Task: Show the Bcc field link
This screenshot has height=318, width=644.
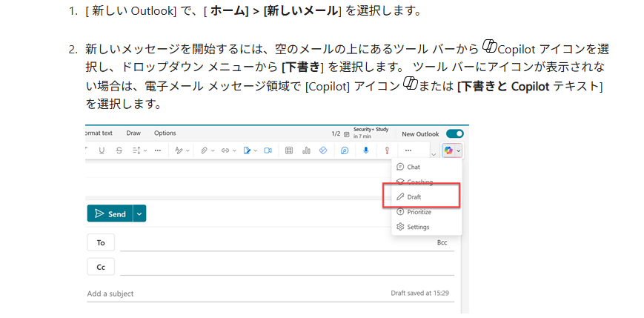Action: pyautogui.click(x=442, y=243)
